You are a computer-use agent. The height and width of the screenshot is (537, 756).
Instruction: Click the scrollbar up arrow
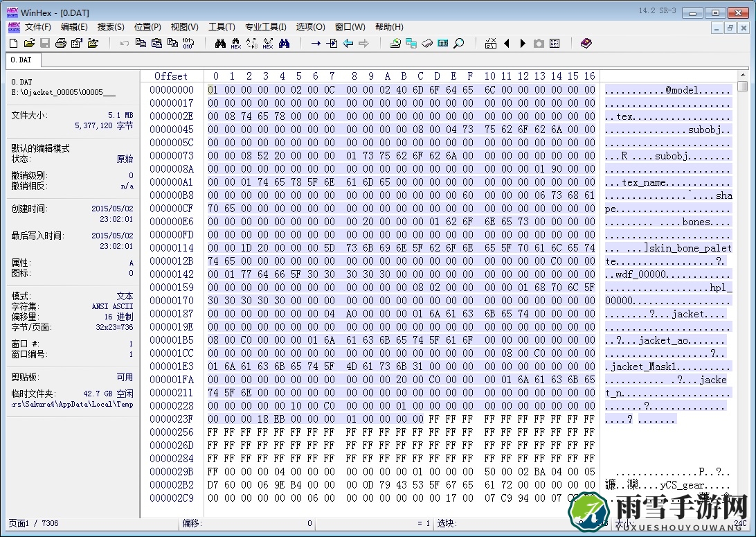coord(742,76)
